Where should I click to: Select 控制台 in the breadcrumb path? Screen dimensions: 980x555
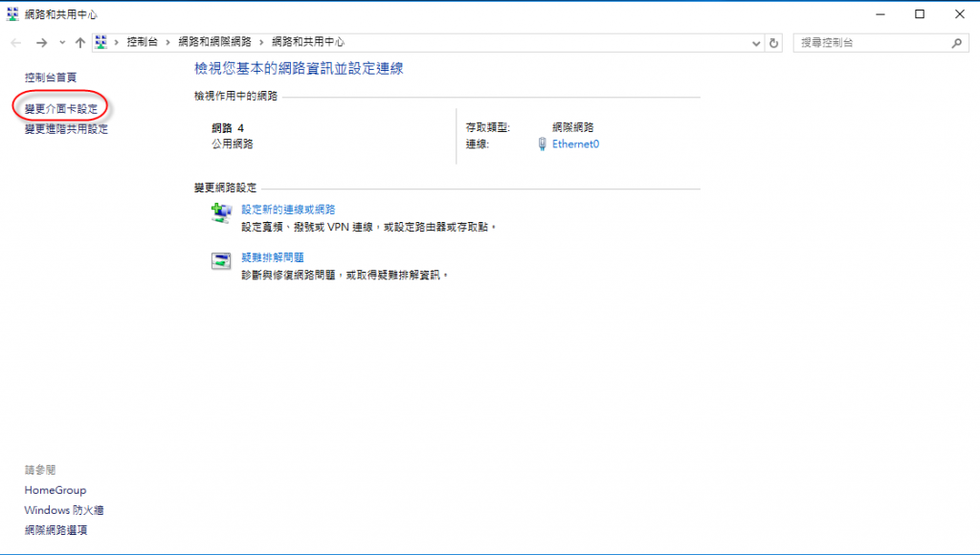tap(142, 43)
